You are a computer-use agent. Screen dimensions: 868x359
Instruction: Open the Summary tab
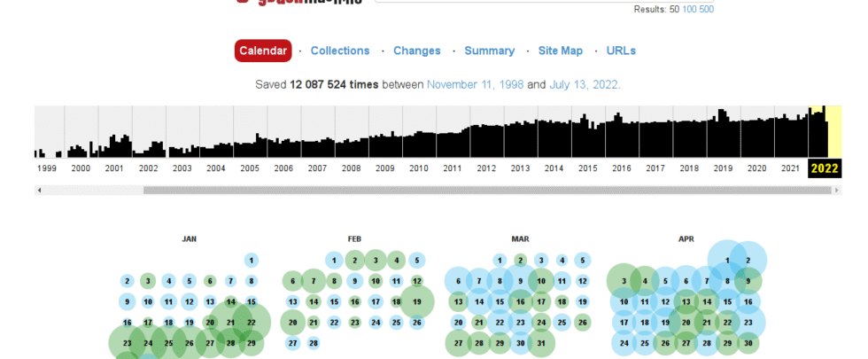tap(489, 51)
